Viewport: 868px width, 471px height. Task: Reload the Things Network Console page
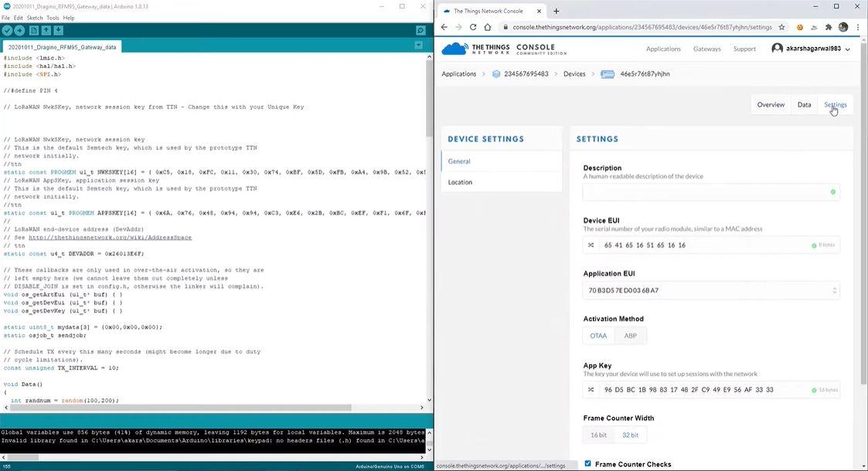473,27
